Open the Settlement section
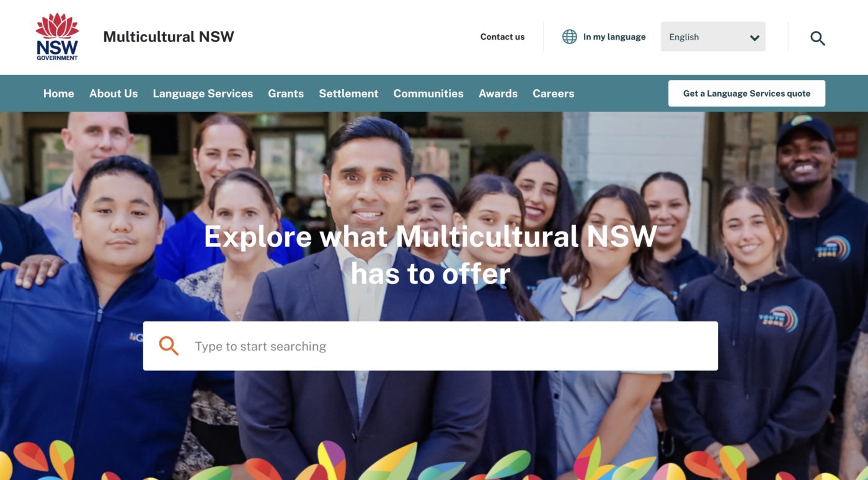This screenshot has height=480, width=868. point(348,94)
